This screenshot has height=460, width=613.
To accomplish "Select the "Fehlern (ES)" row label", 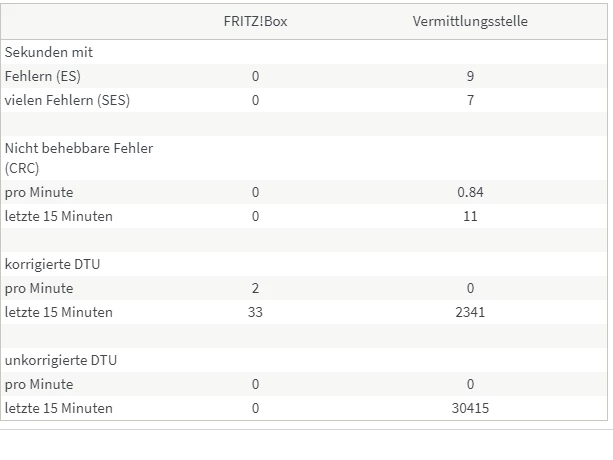I will click(46, 76).
